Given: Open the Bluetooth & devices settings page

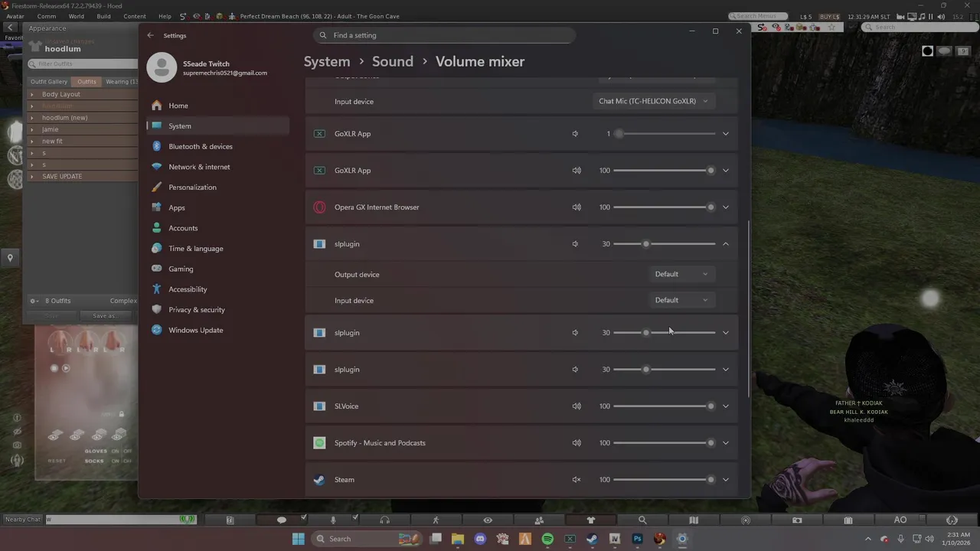Looking at the screenshot, I should click(x=217, y=146).
